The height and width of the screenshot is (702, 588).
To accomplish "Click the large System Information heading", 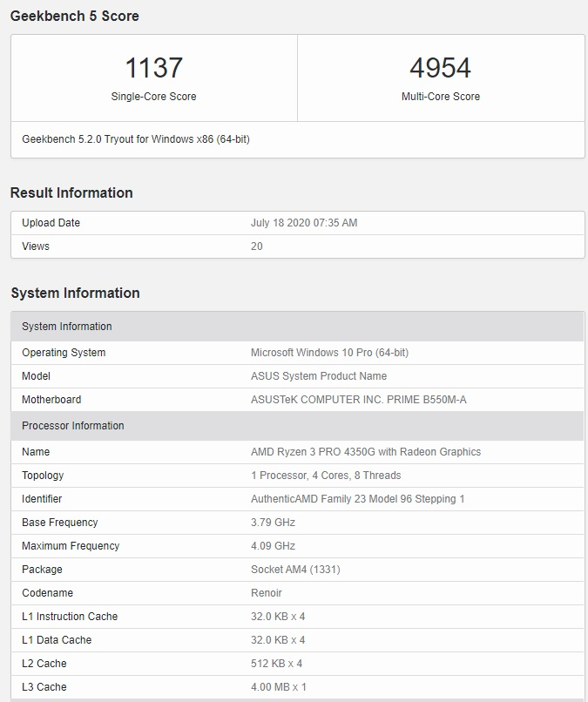I will click(75, 294).
